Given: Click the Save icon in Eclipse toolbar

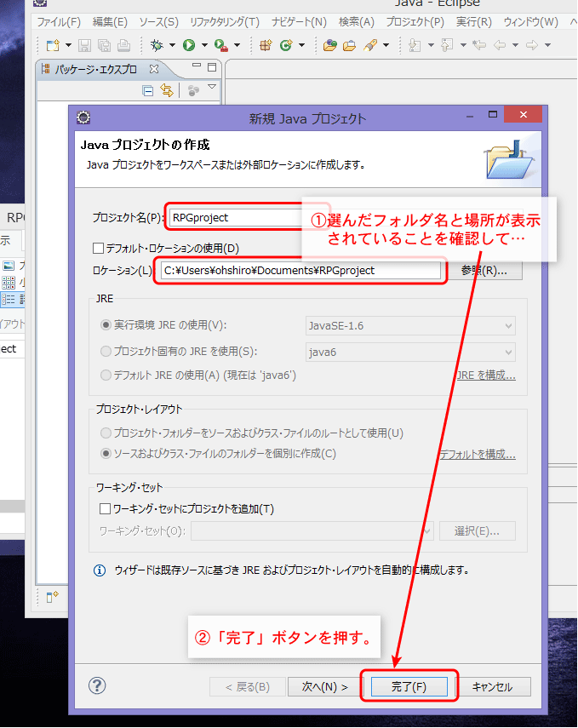Looking at the screenshot, I should (84, 45).
